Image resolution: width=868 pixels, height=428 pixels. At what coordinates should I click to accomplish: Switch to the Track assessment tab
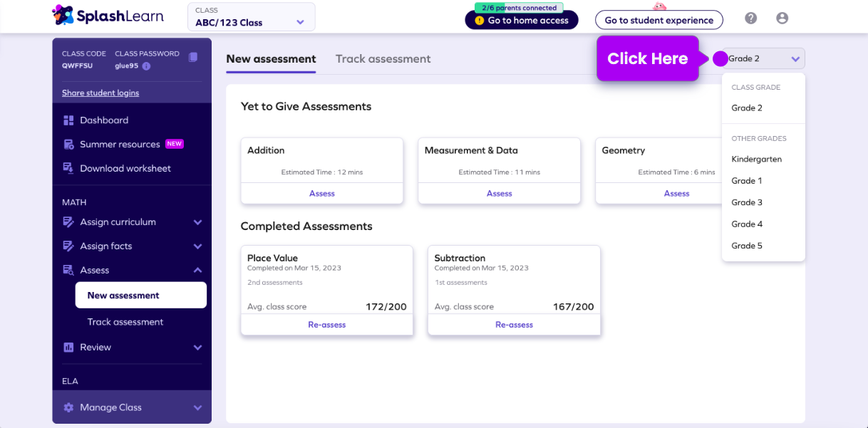pos(383,59)
